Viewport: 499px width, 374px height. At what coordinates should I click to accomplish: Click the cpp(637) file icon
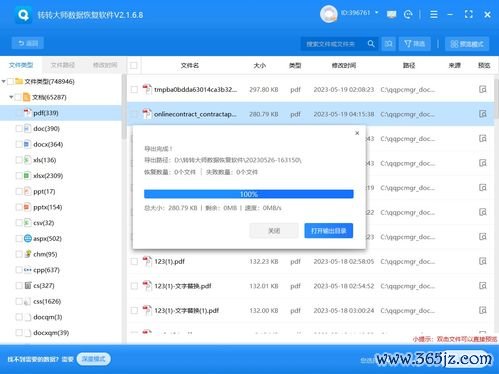[x=28, y=270]
